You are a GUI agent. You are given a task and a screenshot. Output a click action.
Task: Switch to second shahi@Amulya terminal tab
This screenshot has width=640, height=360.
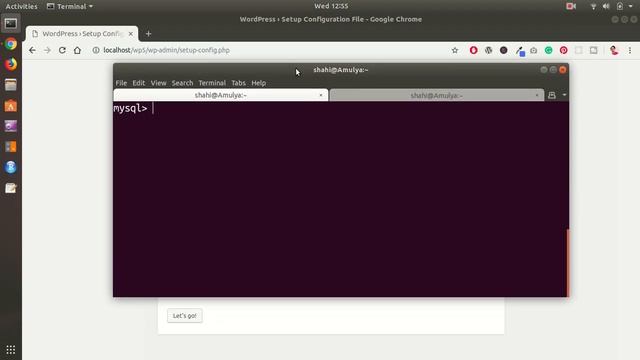[436, 95]
